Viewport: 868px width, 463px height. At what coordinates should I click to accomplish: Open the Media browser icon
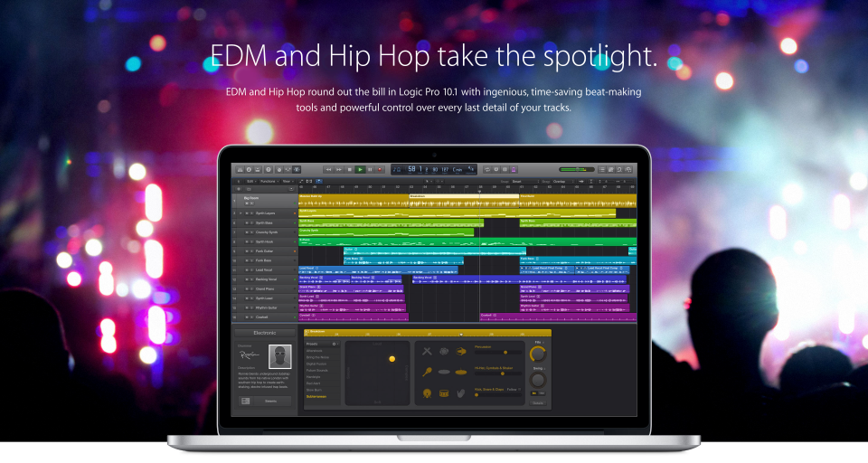tap(628, 169)
